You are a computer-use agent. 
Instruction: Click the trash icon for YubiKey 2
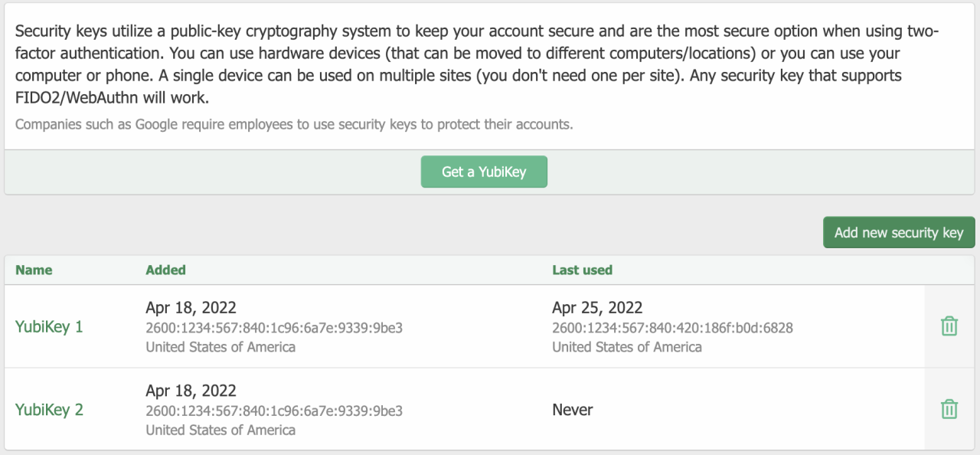coord(949,409)
